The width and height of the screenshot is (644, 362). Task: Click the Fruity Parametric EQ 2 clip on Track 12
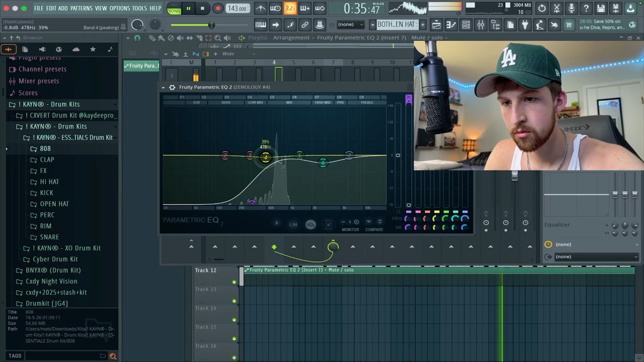point(439,270)
